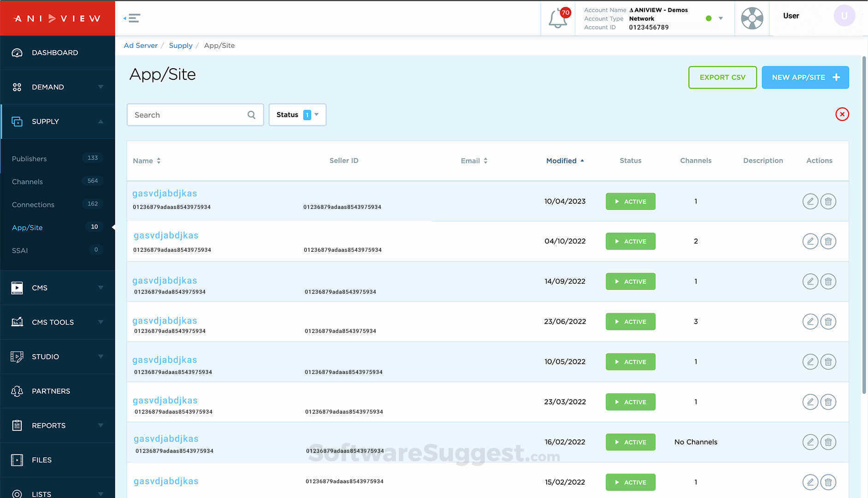The height and width of the screenshot is (498, 868).
Task: Click the edit pencil on the first row
Action: tap(810, 201)
